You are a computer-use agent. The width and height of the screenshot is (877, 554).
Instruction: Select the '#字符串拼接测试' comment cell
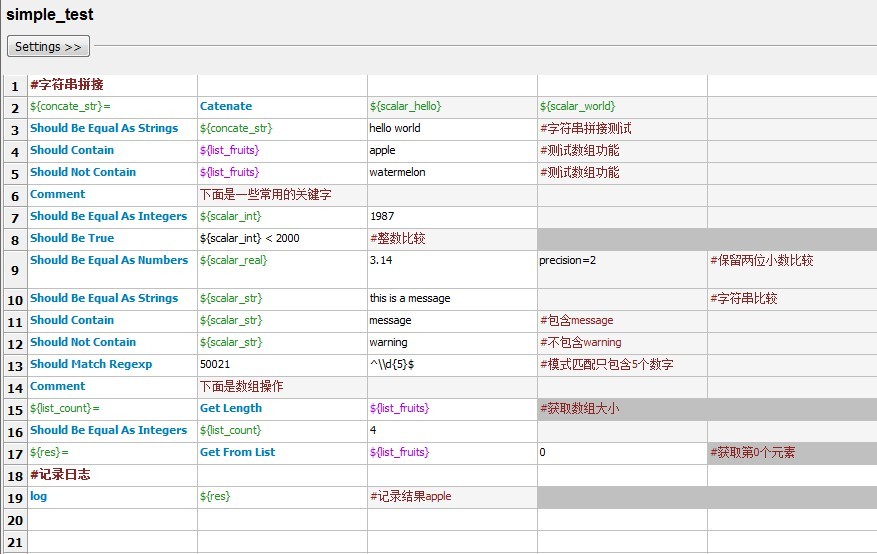point(623,129)
